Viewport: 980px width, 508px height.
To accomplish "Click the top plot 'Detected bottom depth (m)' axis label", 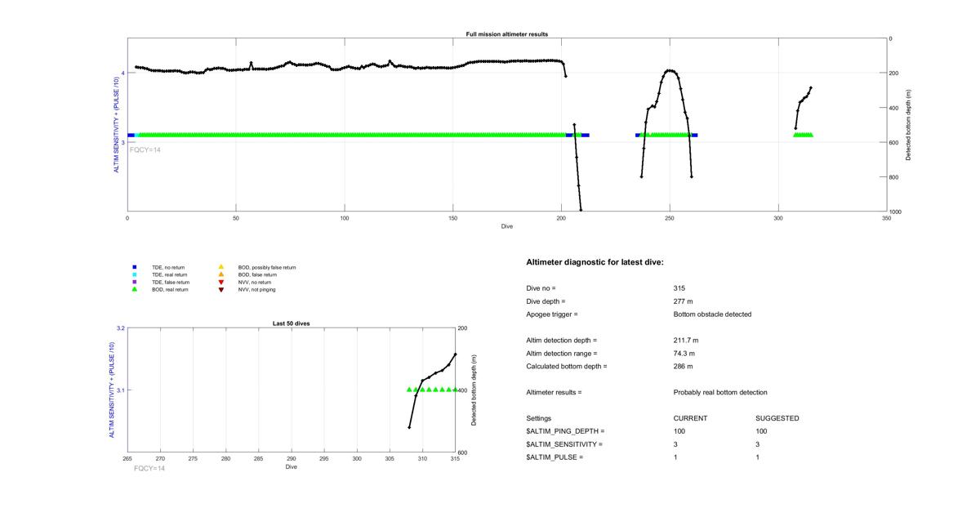I will click(908, 125).
